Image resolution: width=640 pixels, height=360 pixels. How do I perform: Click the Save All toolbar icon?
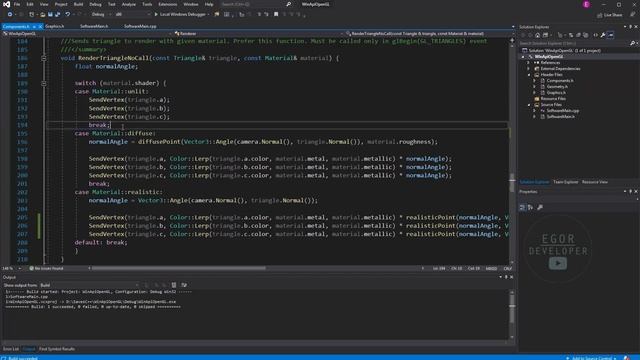click(58, 14)
